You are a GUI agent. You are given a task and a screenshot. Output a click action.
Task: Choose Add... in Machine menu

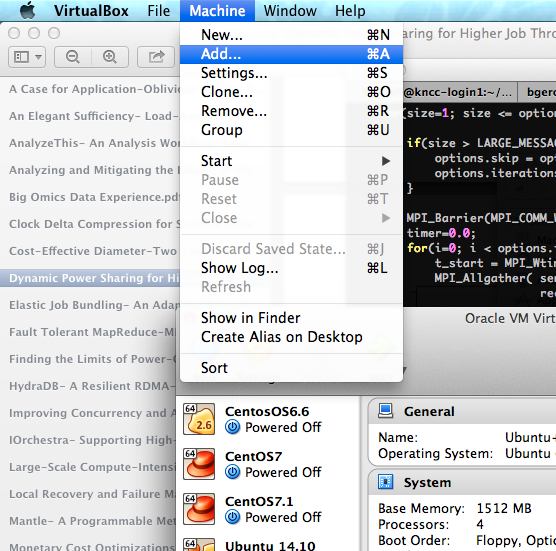tap(291, 54)
